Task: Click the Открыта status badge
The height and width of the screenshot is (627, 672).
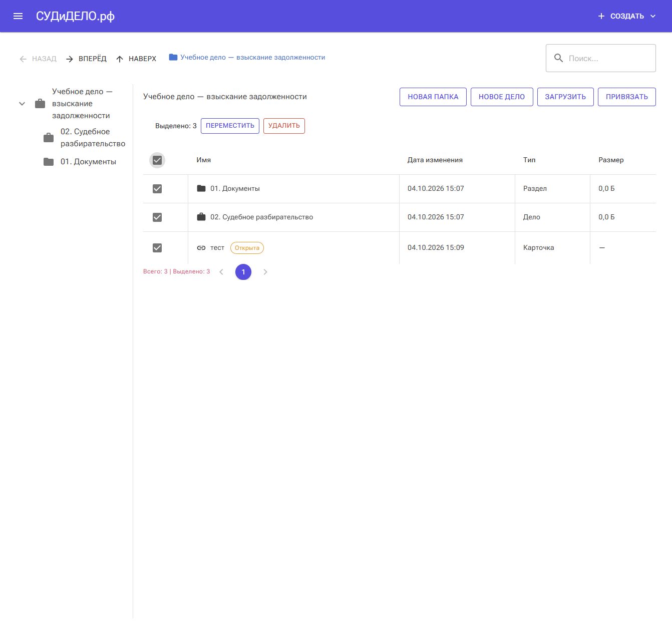Action: point(247,248)
